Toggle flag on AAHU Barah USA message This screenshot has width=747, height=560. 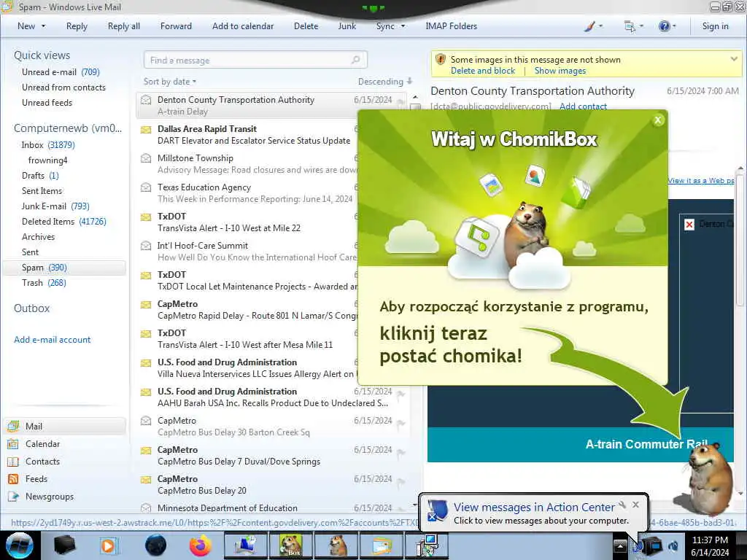point(401,394)
